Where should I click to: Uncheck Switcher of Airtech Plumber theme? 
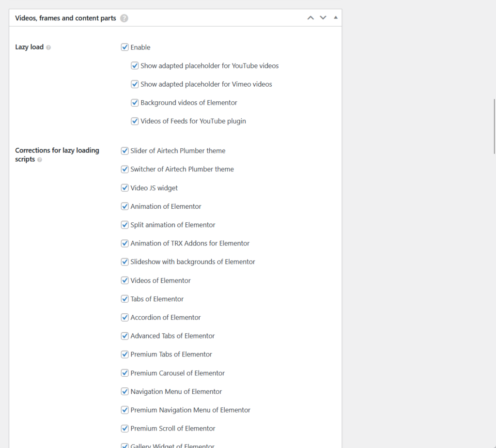pos(124,169)
